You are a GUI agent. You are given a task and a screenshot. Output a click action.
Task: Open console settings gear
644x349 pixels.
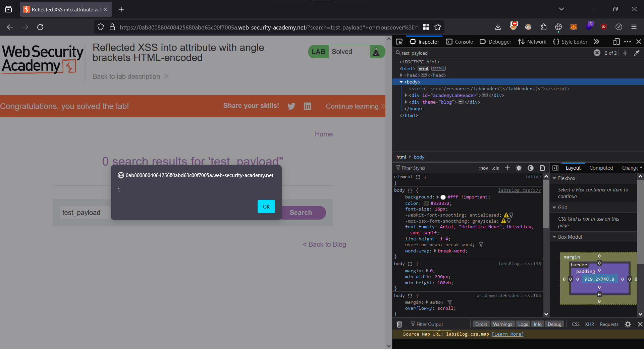coord(628,324)
